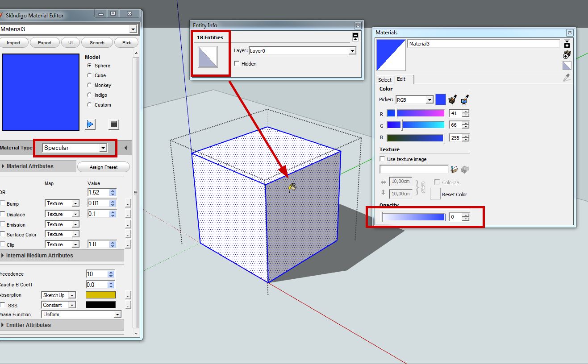Set default material using the gray swatch icon
This screenshot has width=588, height=364.
click(x=567, y=66)
